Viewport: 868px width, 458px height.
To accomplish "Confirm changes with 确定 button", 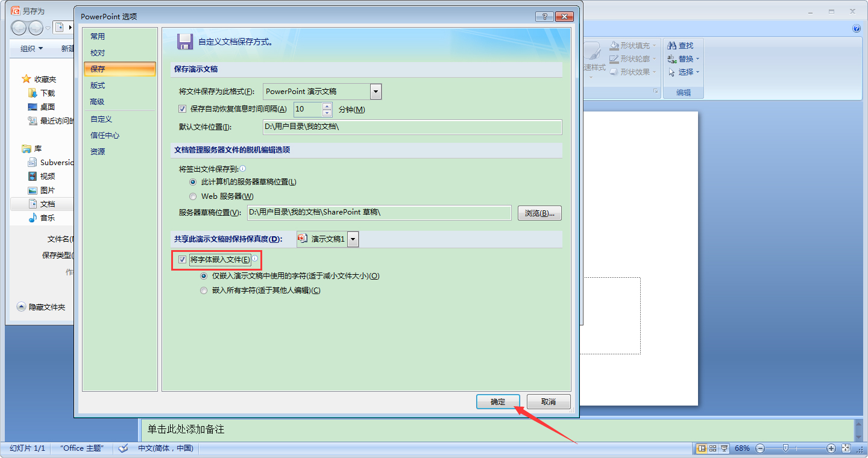I will (498, 401).
